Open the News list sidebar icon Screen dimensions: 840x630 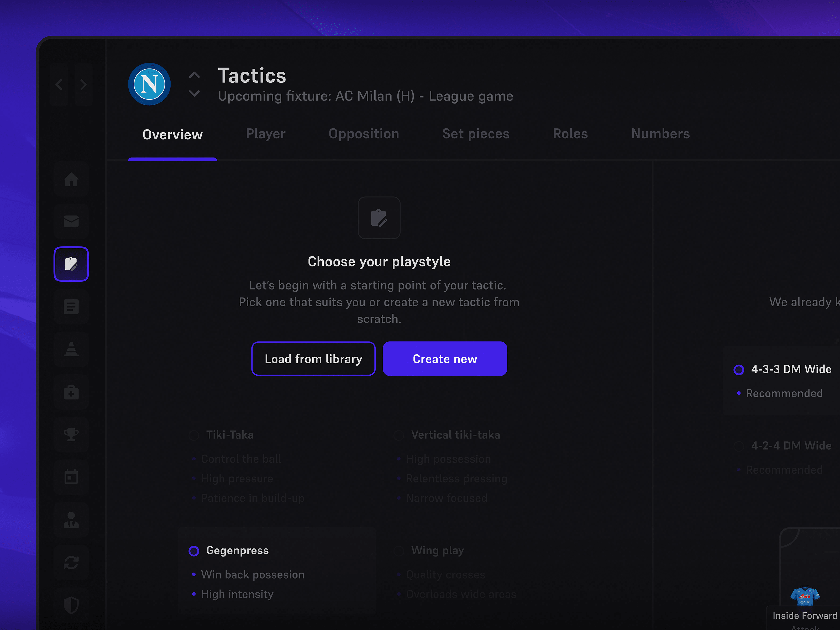coord(71,306)
